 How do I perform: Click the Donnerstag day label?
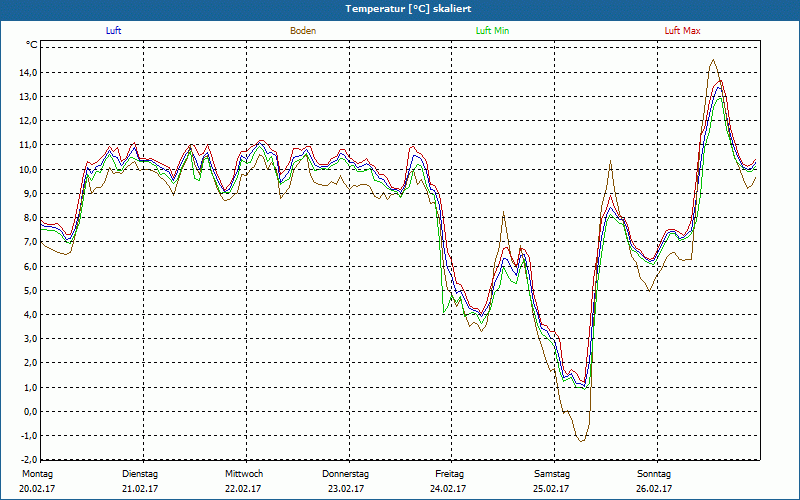[345, 474]
